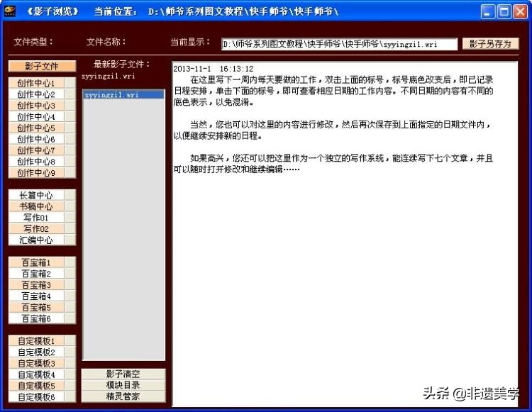Minimize the 影子浏览 window
Image resolution: width=532 pixels, height=412 pixels.
click(x=488, y=11)
